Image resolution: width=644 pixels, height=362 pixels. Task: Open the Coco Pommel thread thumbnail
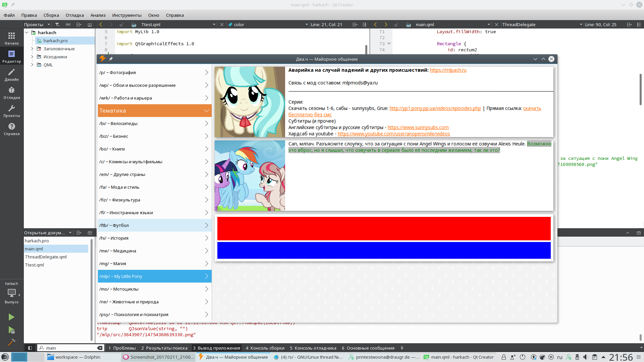(x=250, y=102)
